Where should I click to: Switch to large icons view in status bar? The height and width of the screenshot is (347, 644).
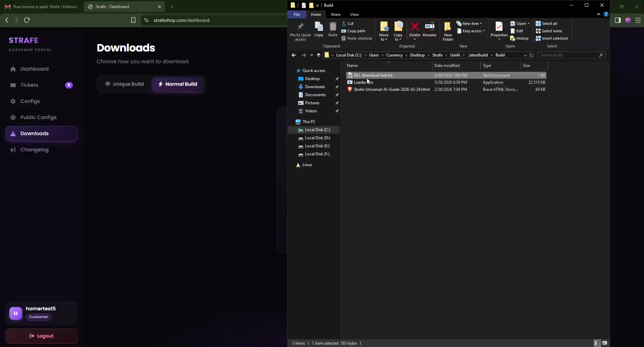605,343
